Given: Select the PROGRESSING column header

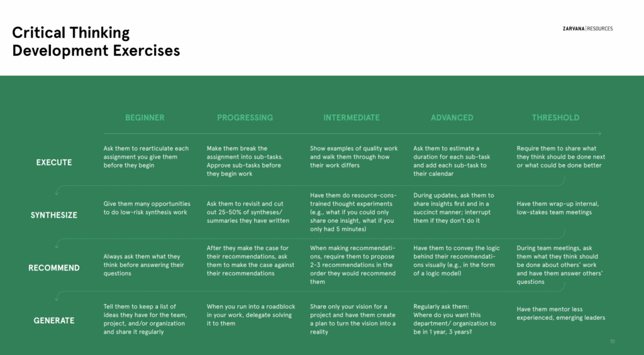Looking at the screenshot, I should pyautogui.click(x=245, y=118).
